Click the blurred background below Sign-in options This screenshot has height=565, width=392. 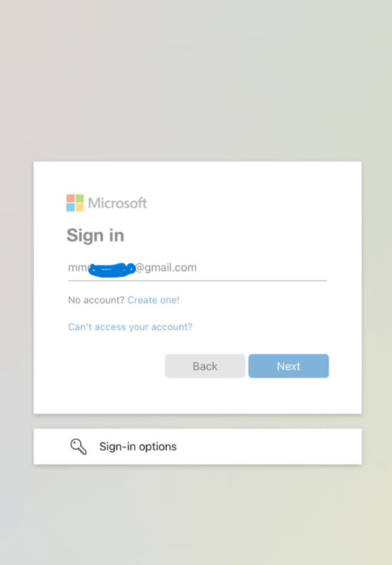coord(196,515)
